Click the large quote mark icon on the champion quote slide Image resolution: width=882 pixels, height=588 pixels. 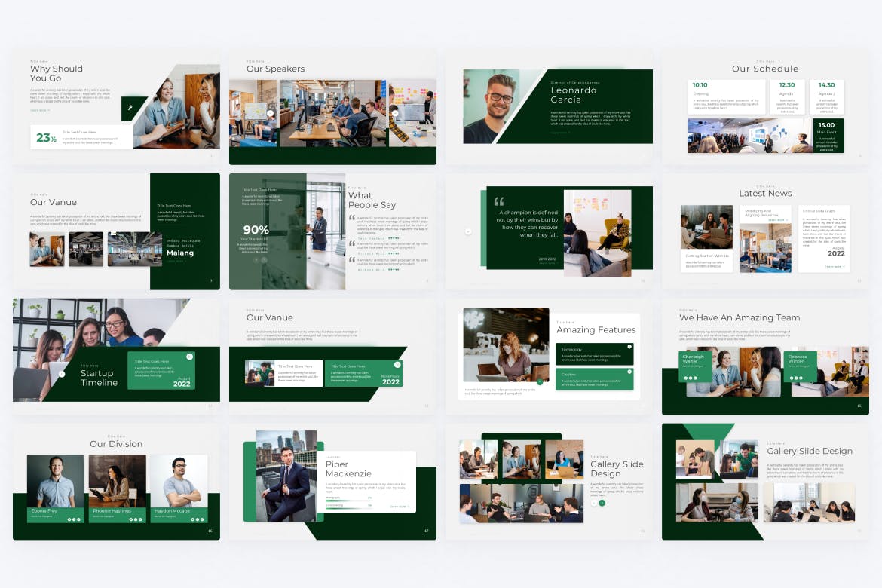click(498, 202)
